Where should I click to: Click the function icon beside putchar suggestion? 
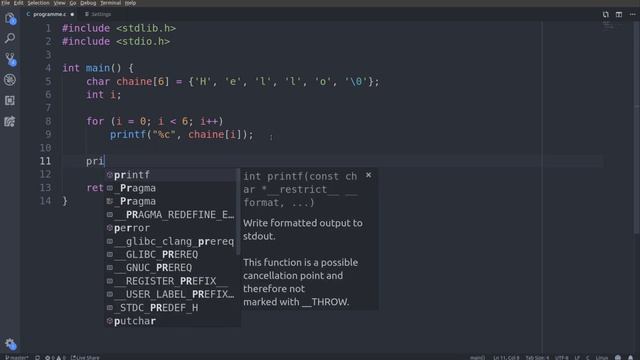(109, 321)
